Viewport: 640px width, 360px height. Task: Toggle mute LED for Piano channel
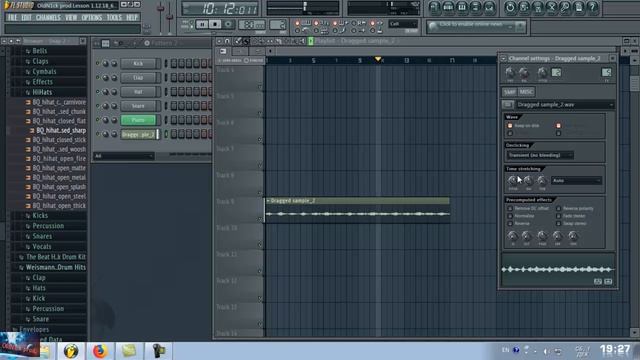tap(98, 120)
